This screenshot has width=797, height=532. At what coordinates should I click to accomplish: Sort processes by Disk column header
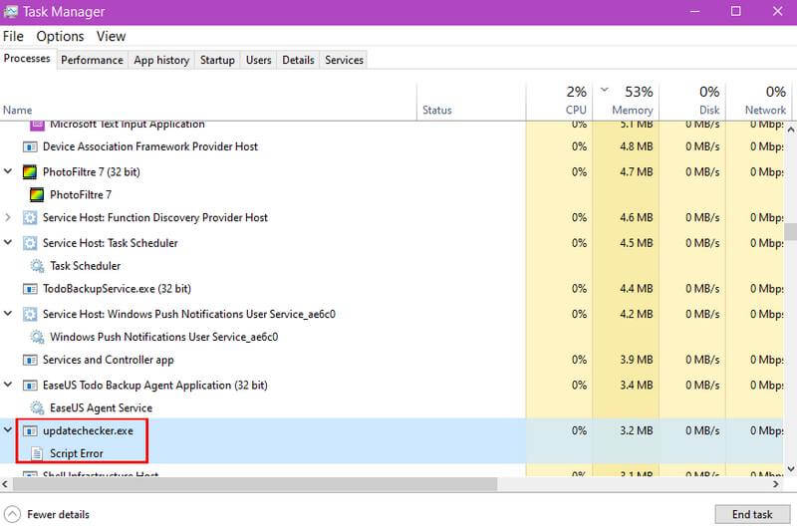(692, 103)
